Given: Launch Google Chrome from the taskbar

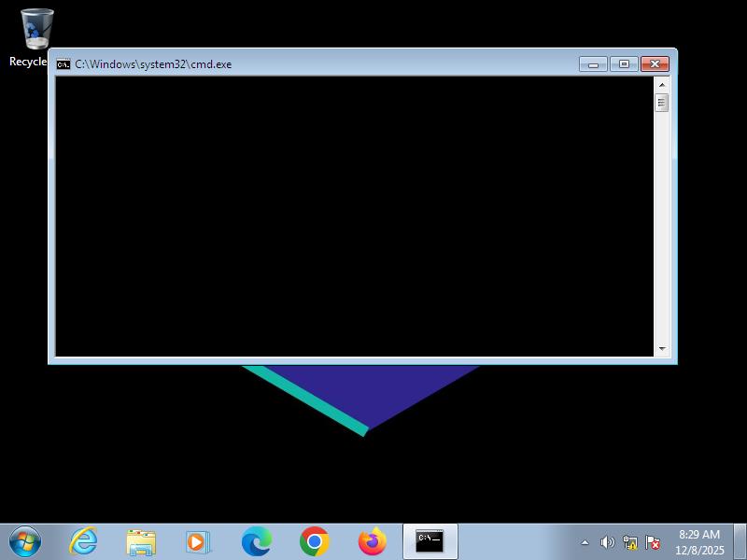Looking at the screenshot, I should coord(315,541).
